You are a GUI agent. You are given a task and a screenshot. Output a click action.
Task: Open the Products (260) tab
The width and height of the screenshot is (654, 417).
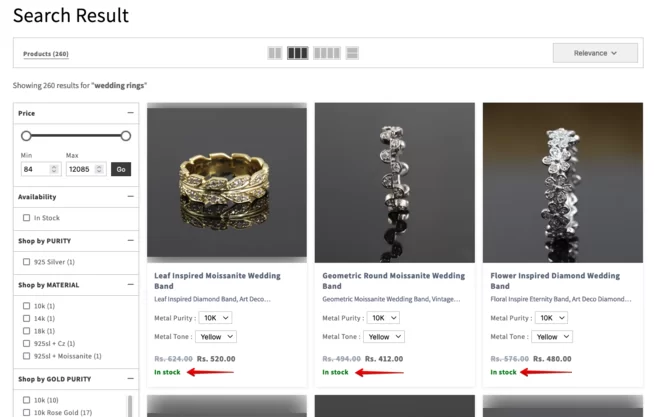46,54
